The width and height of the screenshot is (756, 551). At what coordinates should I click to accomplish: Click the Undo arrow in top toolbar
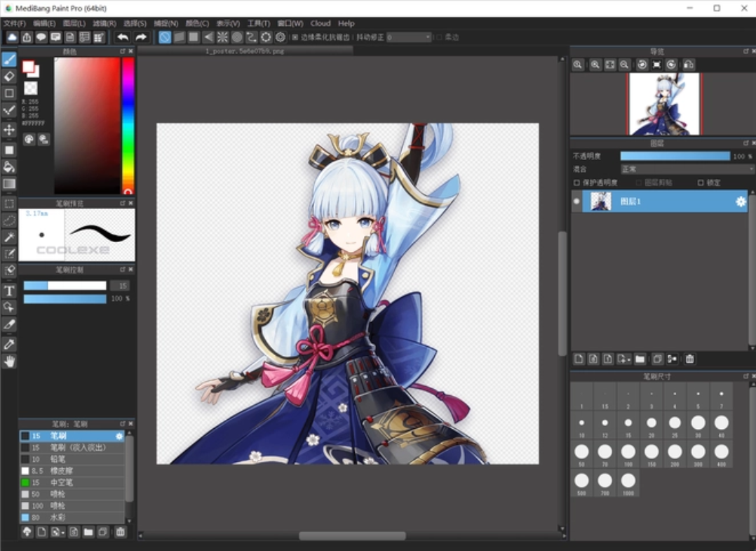[123, 37]
